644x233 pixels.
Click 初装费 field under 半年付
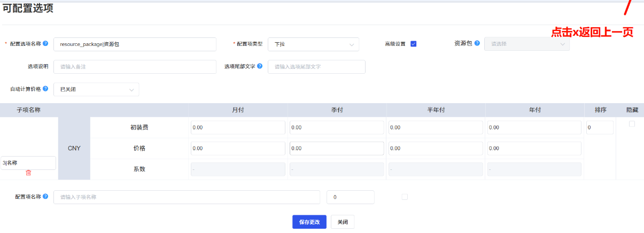[x=436, y=128]
